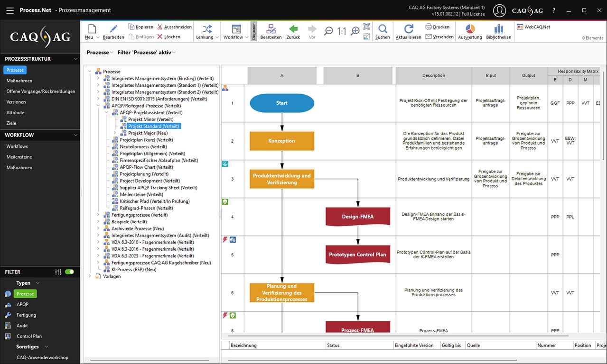Click the filter settings sliders icon
Viewport: 607px width, 364px height.
click(58, 272)
